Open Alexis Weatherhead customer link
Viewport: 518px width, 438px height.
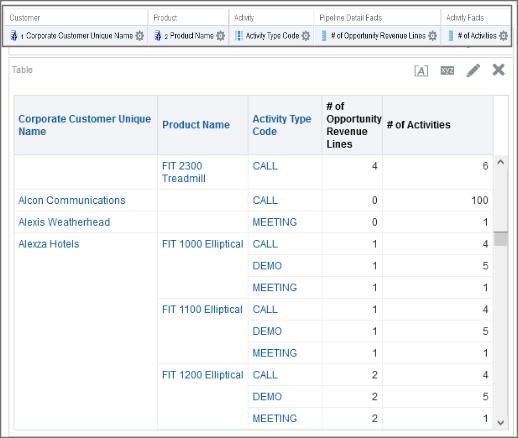(x=64, y=222)
